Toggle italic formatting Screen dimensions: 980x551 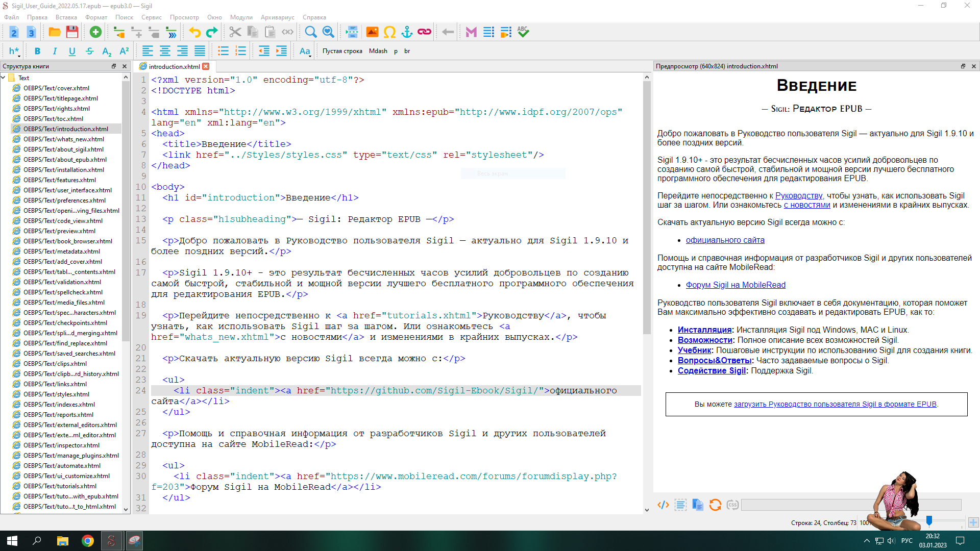[x=55, y=51]
